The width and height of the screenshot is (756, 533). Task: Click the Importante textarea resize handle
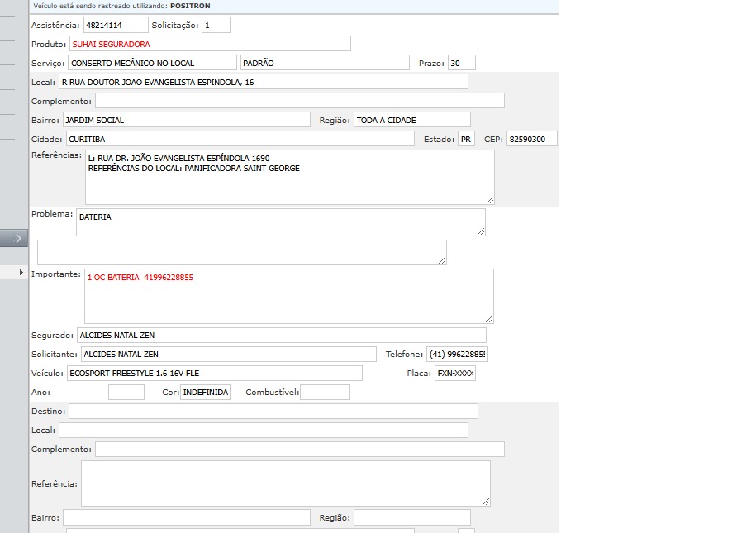(489, 319)
